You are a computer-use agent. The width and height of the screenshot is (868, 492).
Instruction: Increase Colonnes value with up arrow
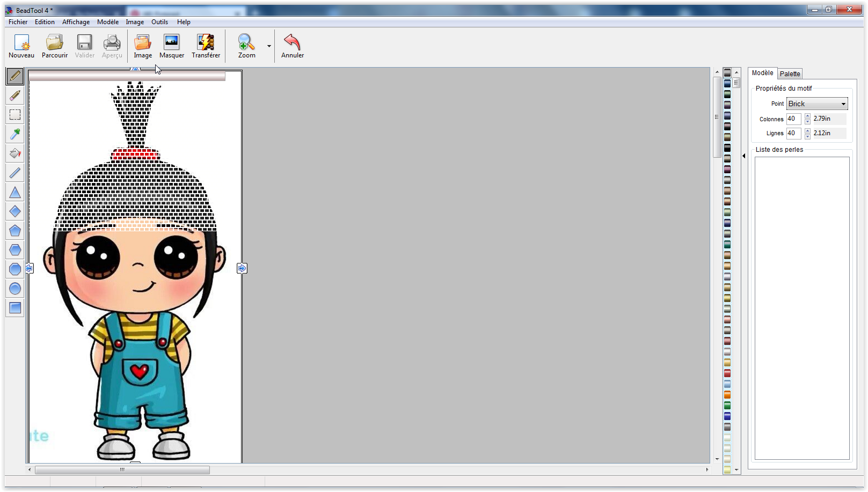pyautogui.click(x=807, y=116)
